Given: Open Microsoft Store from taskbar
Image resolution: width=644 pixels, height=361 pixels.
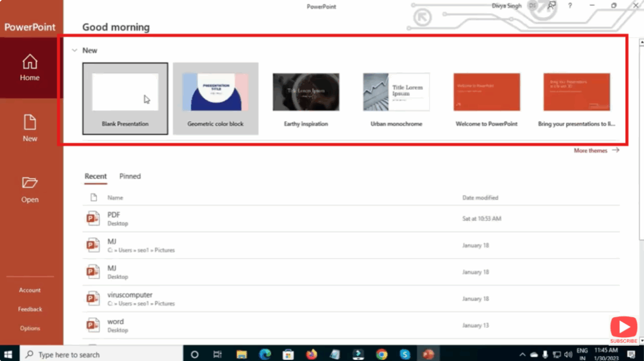Looking at the screenshot, I should coord(288,355).
